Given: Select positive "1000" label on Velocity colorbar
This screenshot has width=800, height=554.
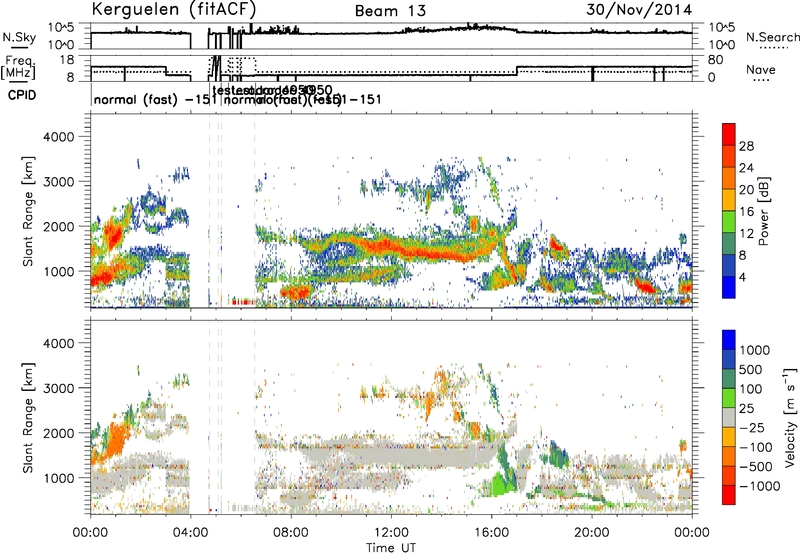Looking at the screenshot, I should (x=755, y=350).
